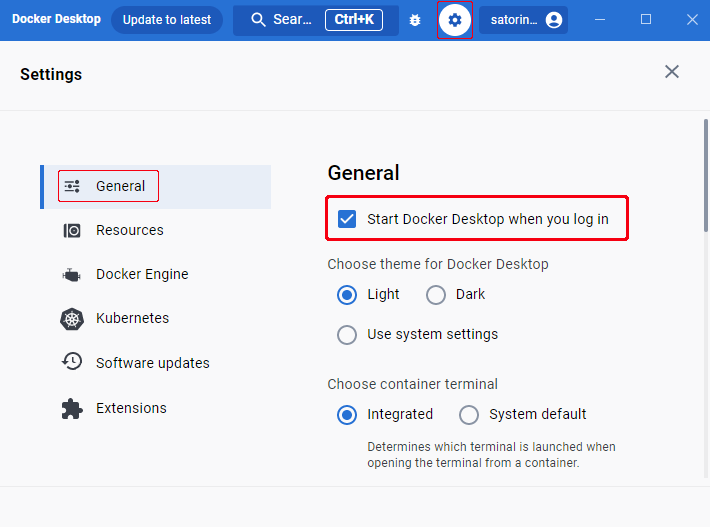The height and width of the screenshot is (527, 710).
Task: Minimize the Docker Desktop window
Action: tap(600, 19)
